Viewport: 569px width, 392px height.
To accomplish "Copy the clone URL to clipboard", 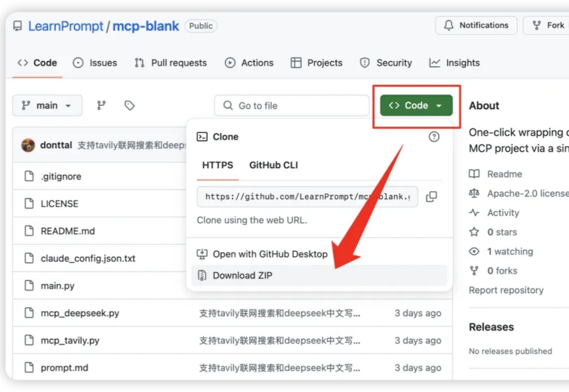I will (431, 197).
